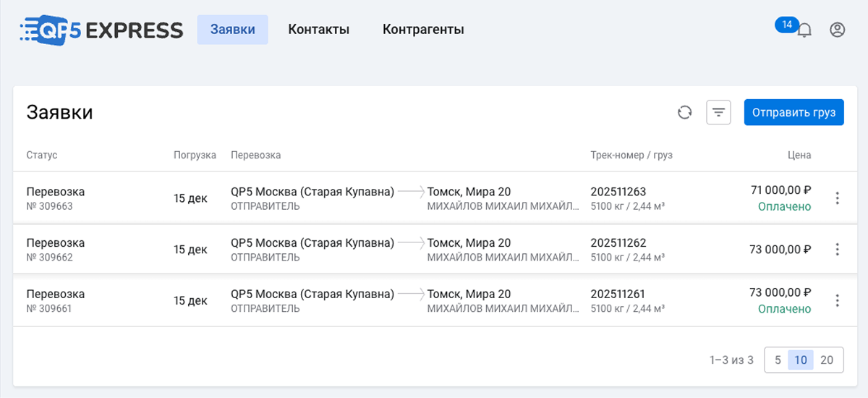Click the Перевозка column header
The width and height of the screenshot is (868, 398).
[256, 155]
